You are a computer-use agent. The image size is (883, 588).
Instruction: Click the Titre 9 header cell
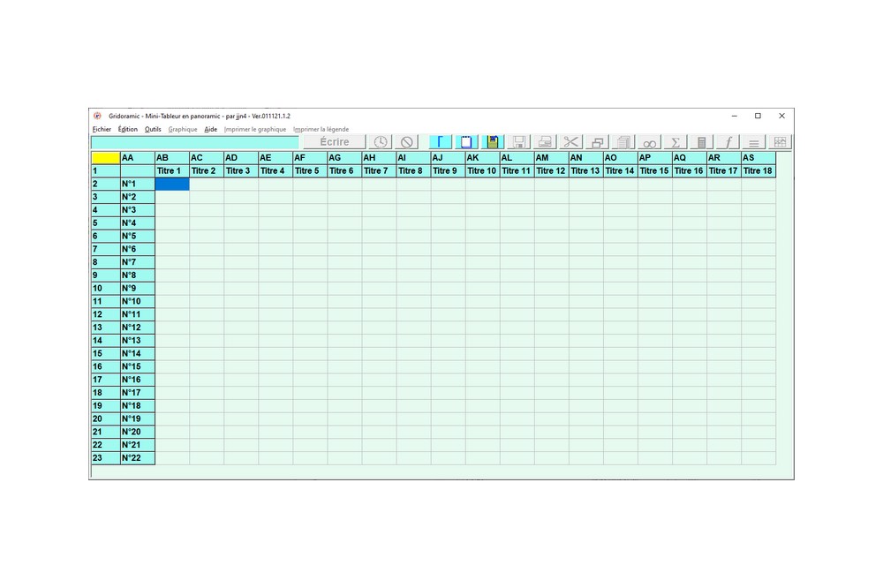point(449,170)
